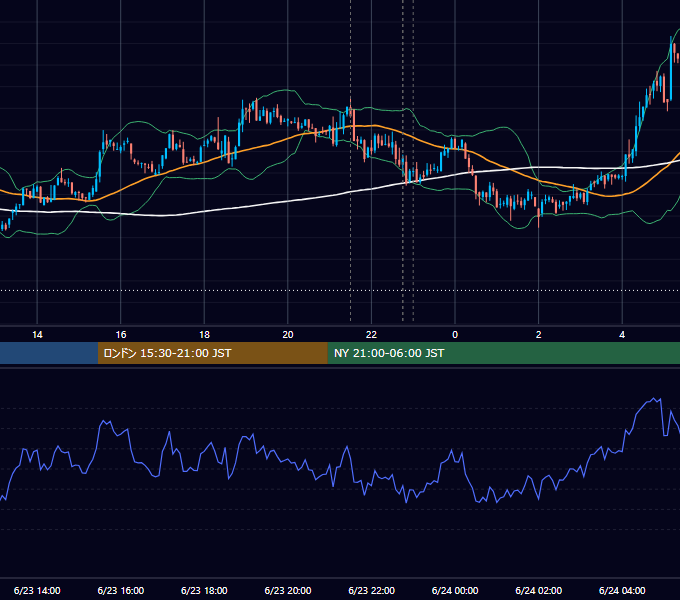Click the 6/23 14:00 date label
Screen dimensions: 680x600
tap(37, 590)
